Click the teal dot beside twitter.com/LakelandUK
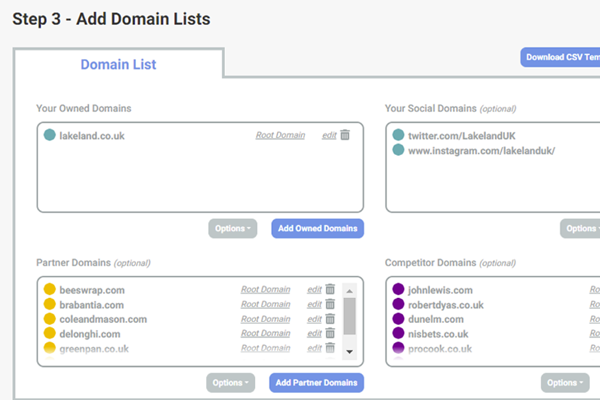This screenshot has height=400, width=600. point(398,135)
